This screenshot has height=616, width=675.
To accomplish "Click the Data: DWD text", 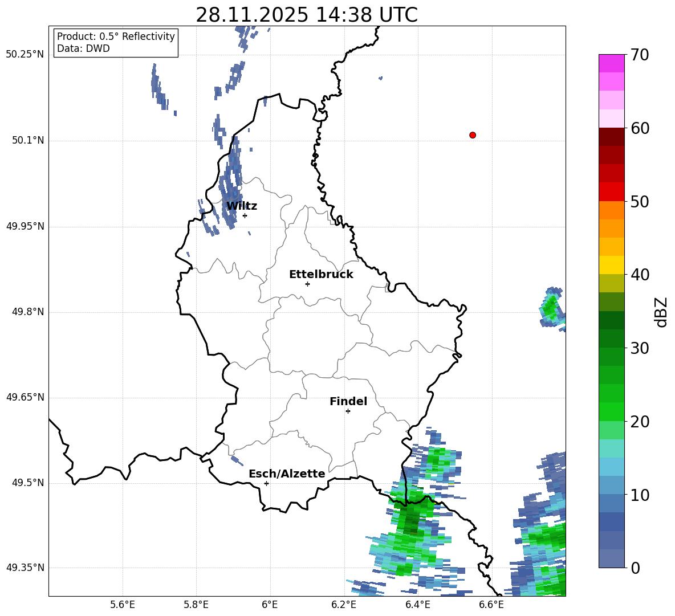I will pyautogui.click(x=83, y=48).
